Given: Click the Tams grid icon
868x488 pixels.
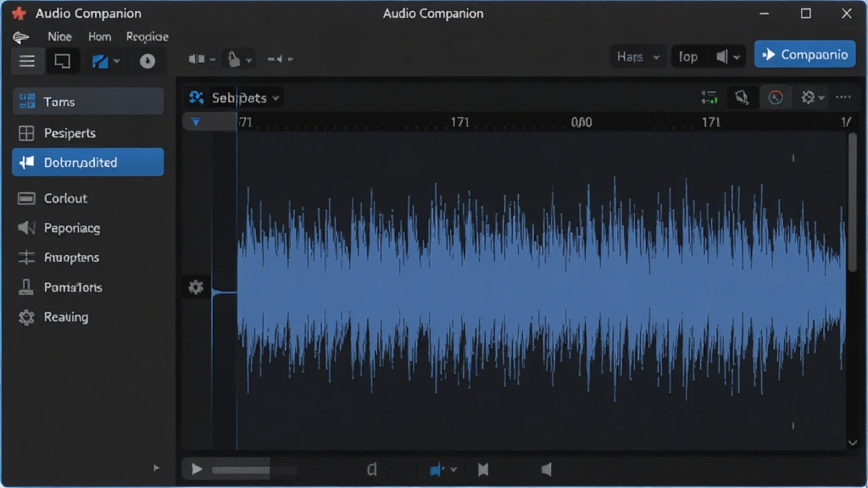Looking at the screenshot, I should tap(26, 102).
